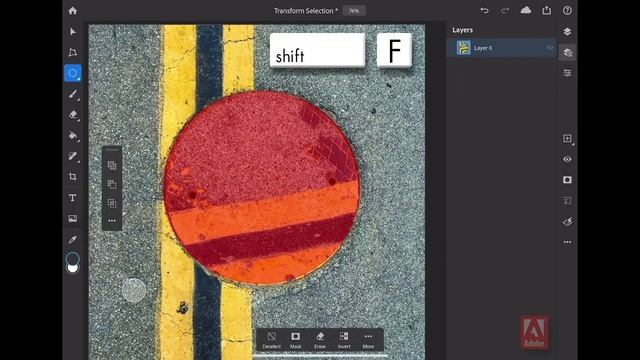Screen dimensions: 640x360
Task: Open the Share export menu
Action: [547, 10]
